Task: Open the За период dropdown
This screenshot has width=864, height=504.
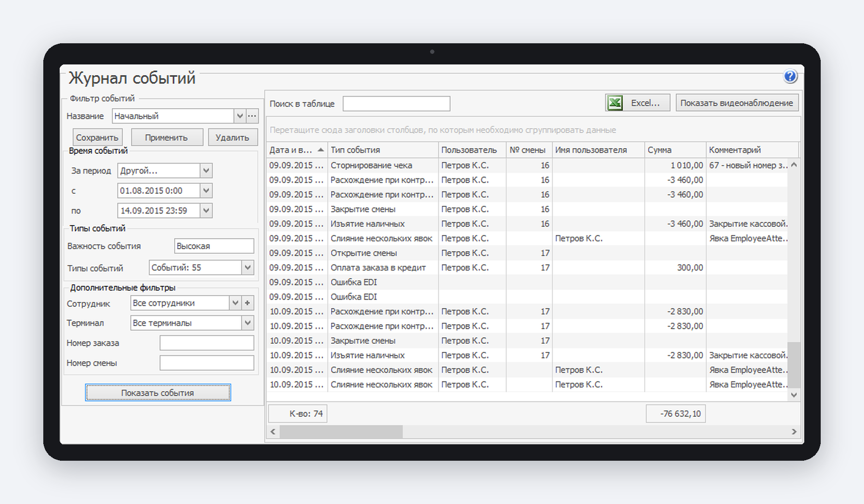Action: (206, 171)
